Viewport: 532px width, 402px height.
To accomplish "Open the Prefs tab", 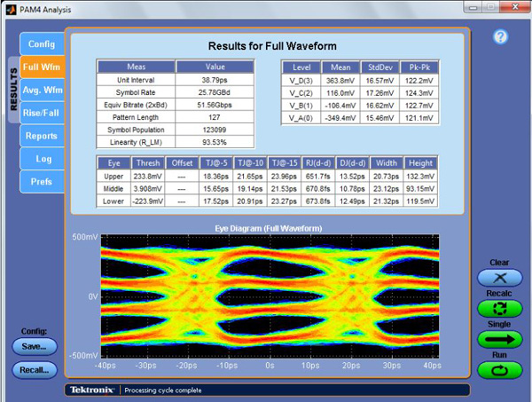I will [x=42, y=183].
